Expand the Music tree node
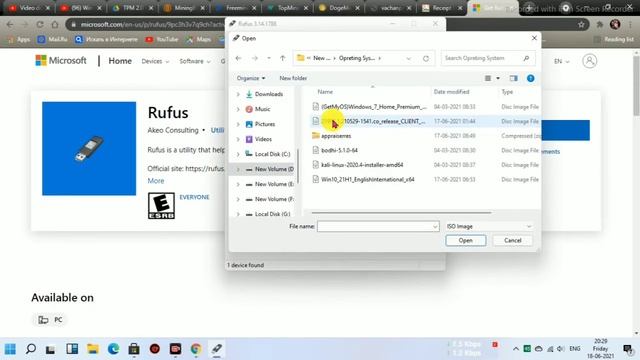The height and width of the screenshot is (360, 640). click(x=238, y=109)
